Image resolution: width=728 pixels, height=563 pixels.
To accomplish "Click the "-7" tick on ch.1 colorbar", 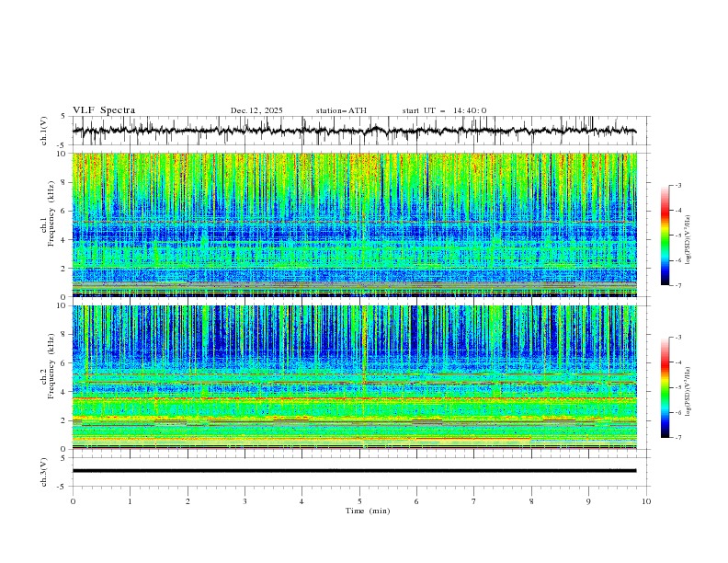I will (x=677, y=285).
